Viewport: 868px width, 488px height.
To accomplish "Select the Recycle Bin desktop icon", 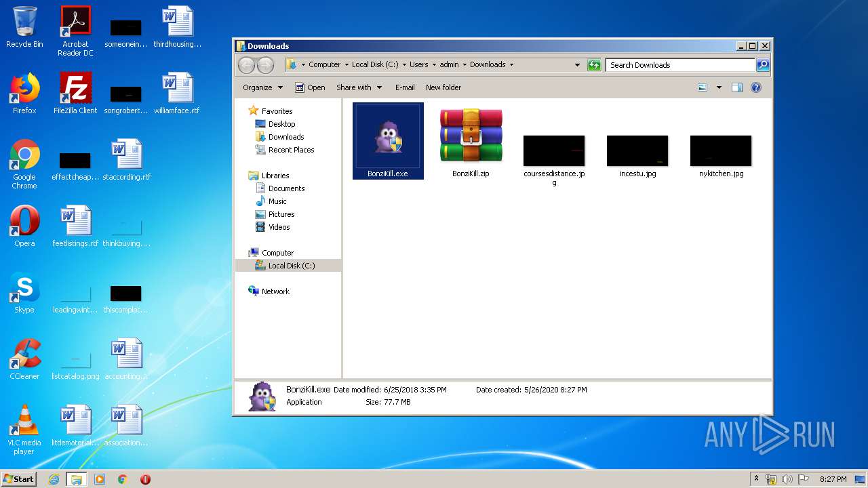I will point(24,27).
